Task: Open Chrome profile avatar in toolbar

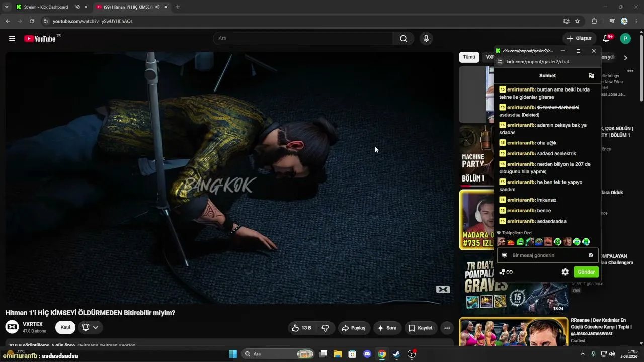Action: 624,21
